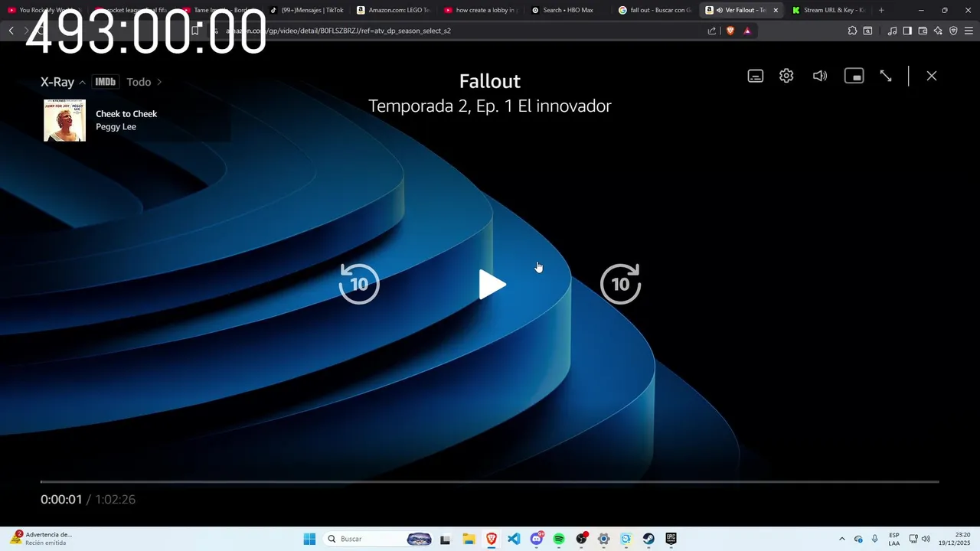Open Spotify from the taskbar
This screenshot has height=551, width=980.
[x=559, y=539]
